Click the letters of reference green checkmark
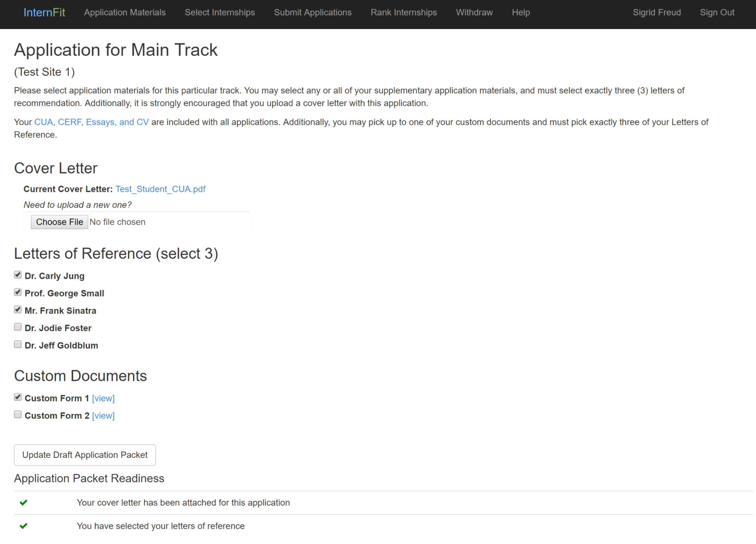This screenshot has height=544, width=756. tap(24, 526)
